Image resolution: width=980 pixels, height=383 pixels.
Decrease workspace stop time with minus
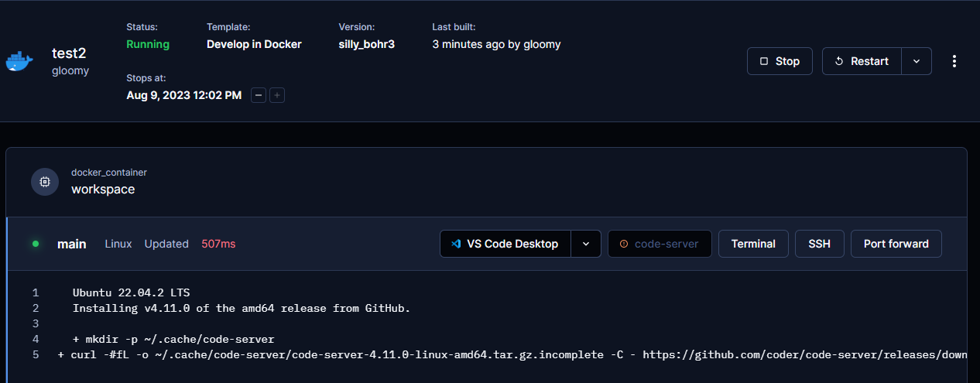259,95
